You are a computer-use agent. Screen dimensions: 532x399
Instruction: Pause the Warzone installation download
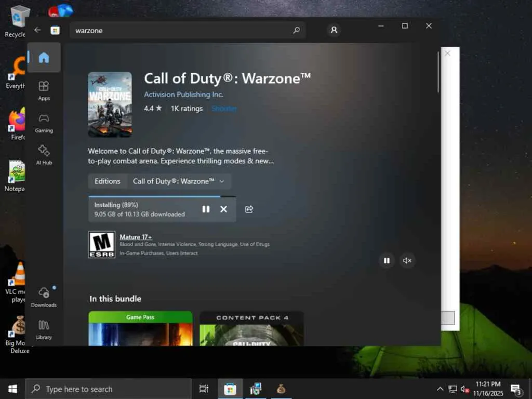click(x=206, y=209)
